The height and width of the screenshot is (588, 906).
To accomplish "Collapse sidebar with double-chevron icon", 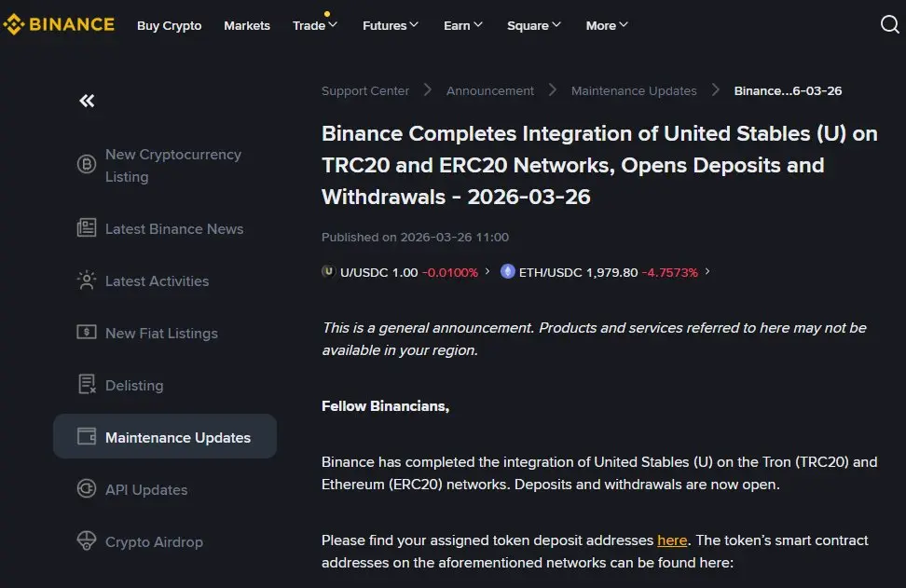I will (x=87, y=101).
